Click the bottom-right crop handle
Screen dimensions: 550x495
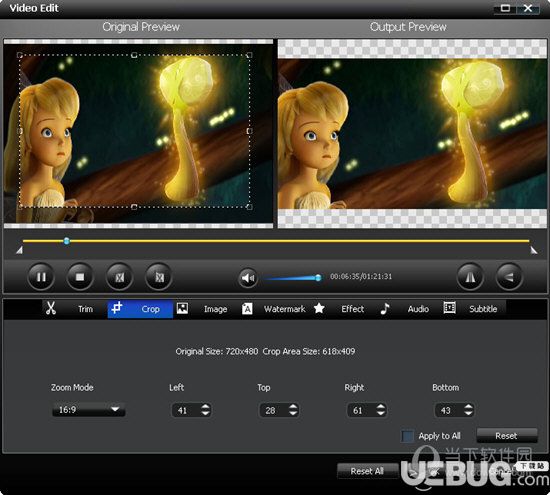tap(249, 207)
